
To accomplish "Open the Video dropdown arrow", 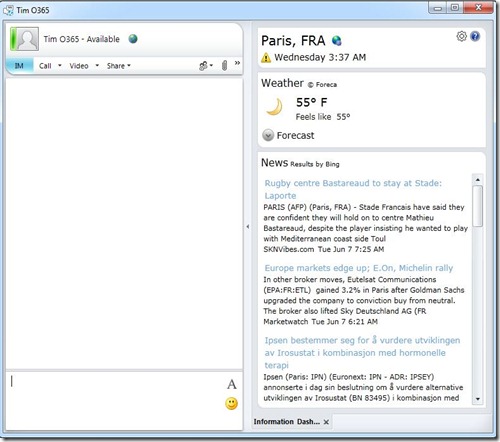I will coord(97,66).
